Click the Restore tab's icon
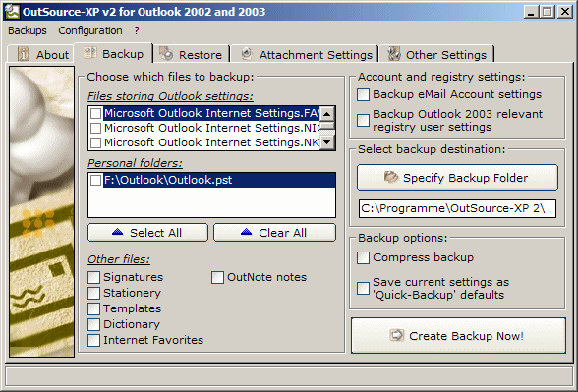 pos(166,54)
